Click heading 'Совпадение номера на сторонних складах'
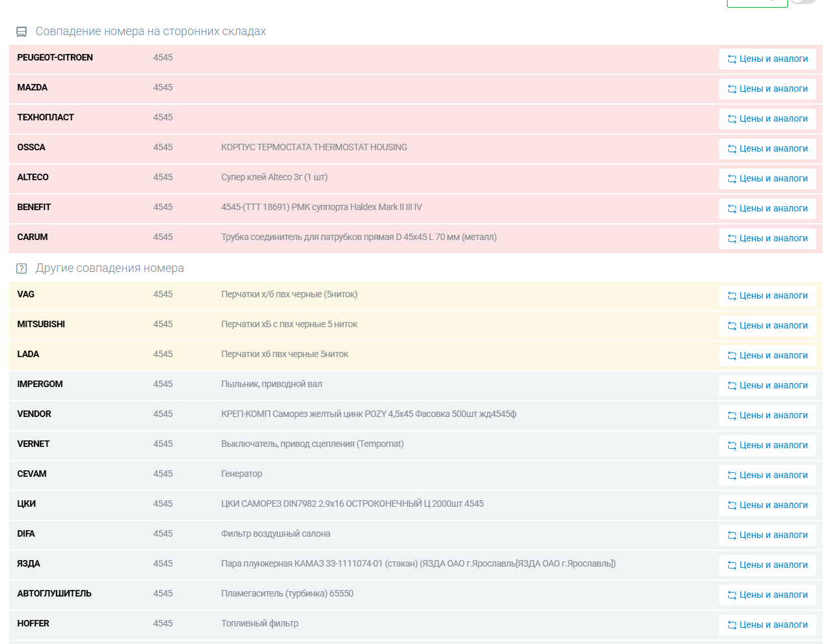This screenshot has width=833, height=644. pyautogui.click(x=151, y=32)
